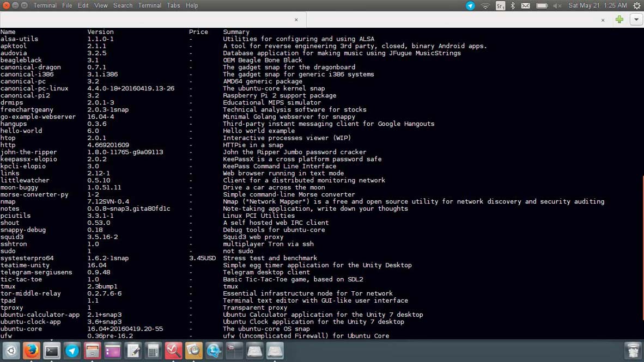Click the 'Name' column header
This screenshot has height=362, width=644.
coord(8,32)
